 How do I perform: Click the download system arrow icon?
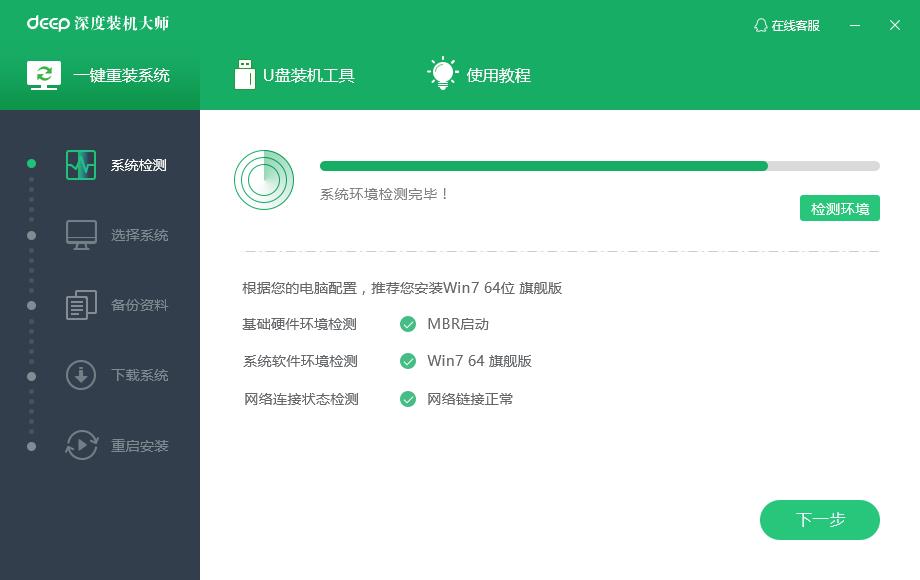(x=81, y=375)
